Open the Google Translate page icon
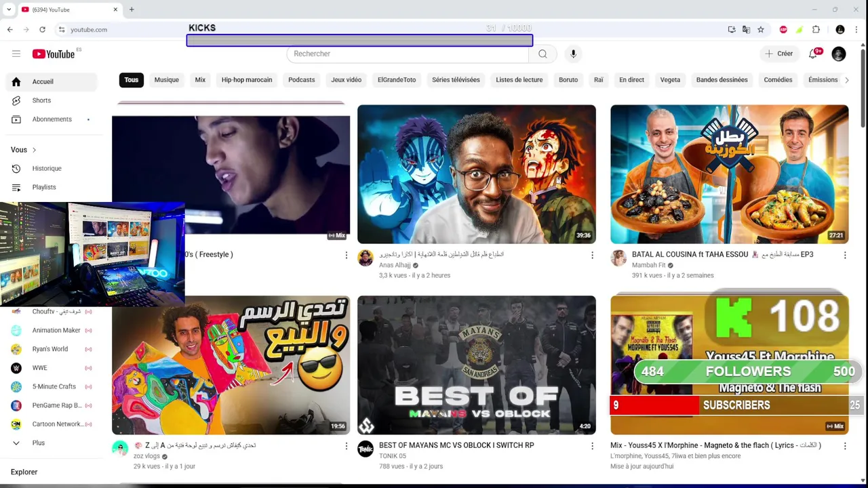The height and width of the screenshot is (488, 868). tap(746, 29)
